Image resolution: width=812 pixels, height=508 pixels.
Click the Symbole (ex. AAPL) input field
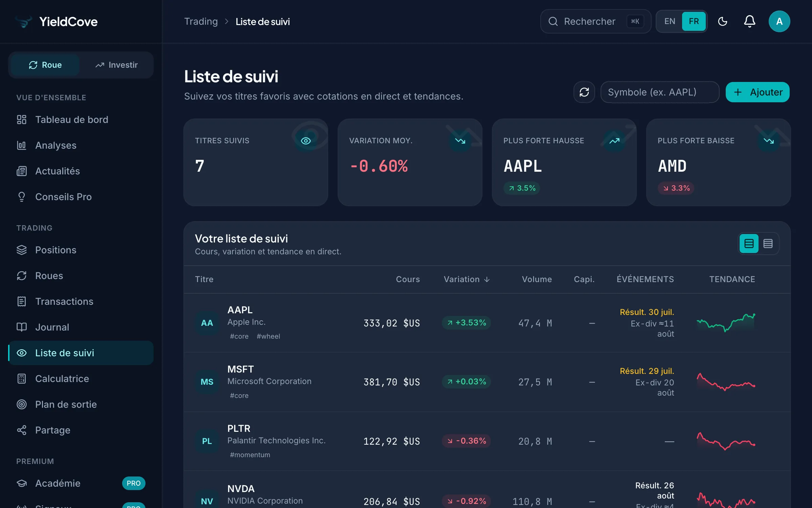pos(660,92)
